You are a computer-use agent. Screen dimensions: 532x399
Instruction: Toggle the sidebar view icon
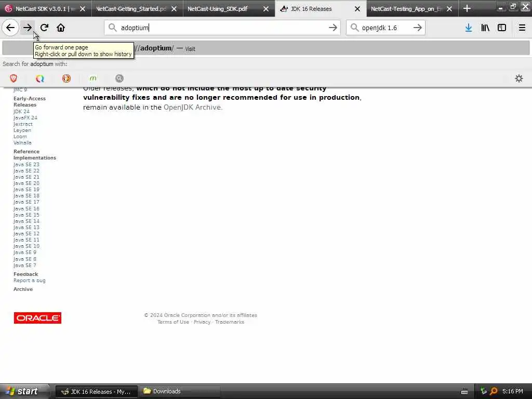[x=502, y=28]
